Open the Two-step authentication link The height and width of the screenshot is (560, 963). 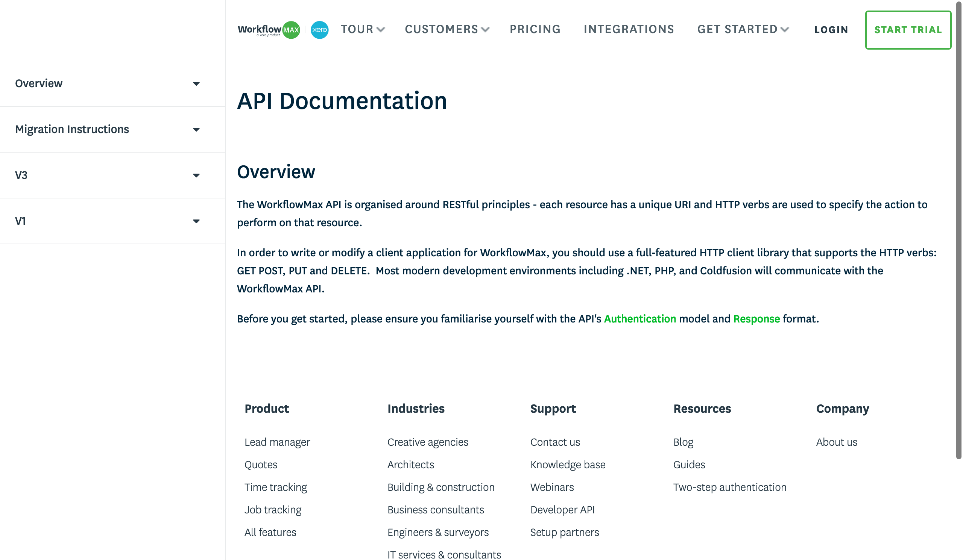point(729,487)
